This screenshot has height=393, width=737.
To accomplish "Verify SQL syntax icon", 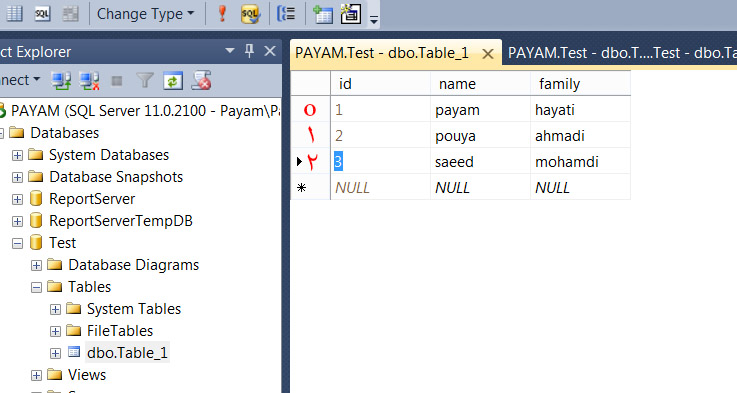I will 250,14.
